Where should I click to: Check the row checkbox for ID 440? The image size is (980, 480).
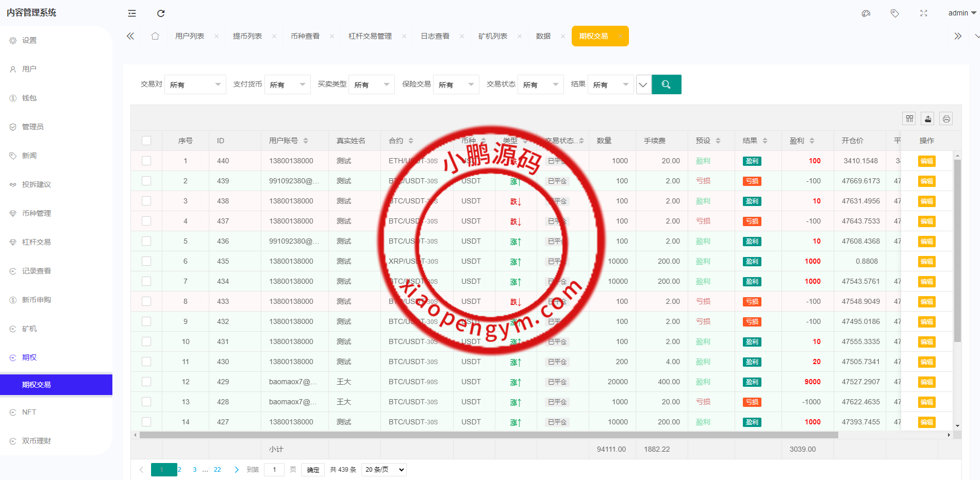(x=146, y=161)
